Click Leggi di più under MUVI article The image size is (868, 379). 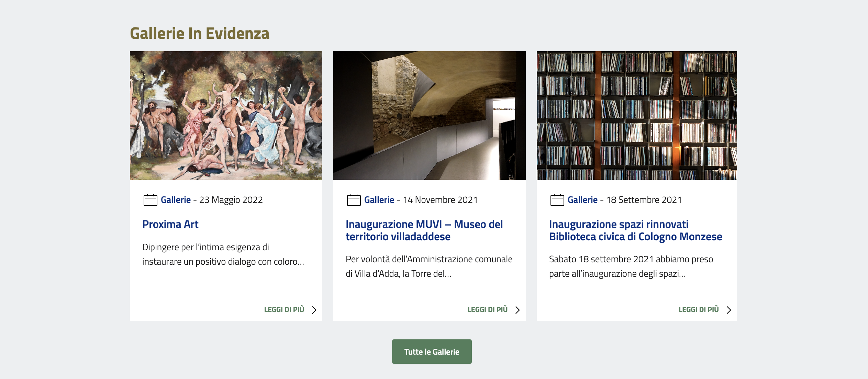coord(488,310)
